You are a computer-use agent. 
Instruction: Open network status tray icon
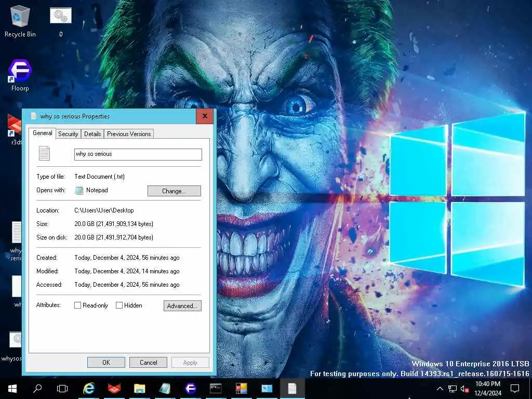pyautogui.click(x=453, y=389)
